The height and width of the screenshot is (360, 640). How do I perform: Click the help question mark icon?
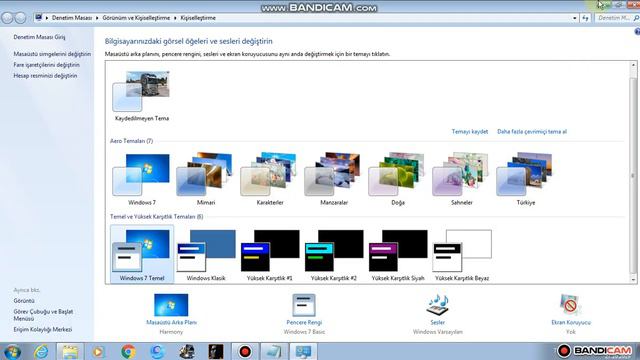click(x=637, y=32)
